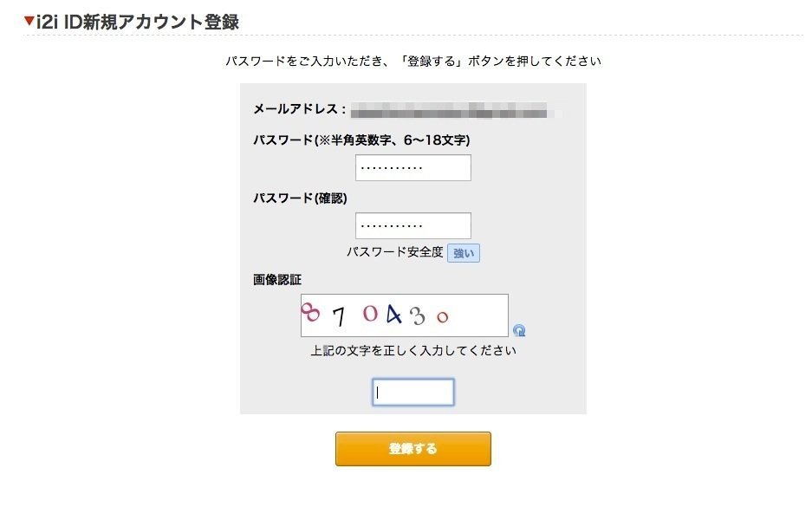Click the パスワード(※半角英数字、6〜18文字) label
The width and height of the screenshot is (812, 520).
pos(361,140)
